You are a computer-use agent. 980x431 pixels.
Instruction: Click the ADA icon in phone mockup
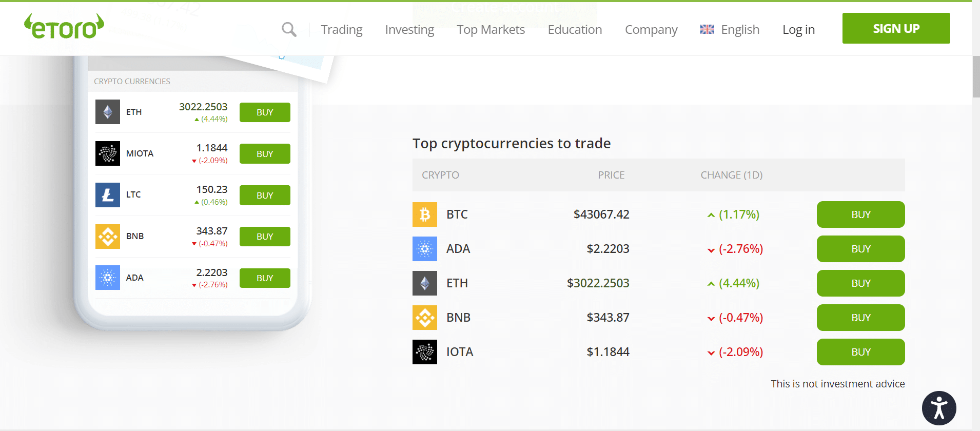108,278
